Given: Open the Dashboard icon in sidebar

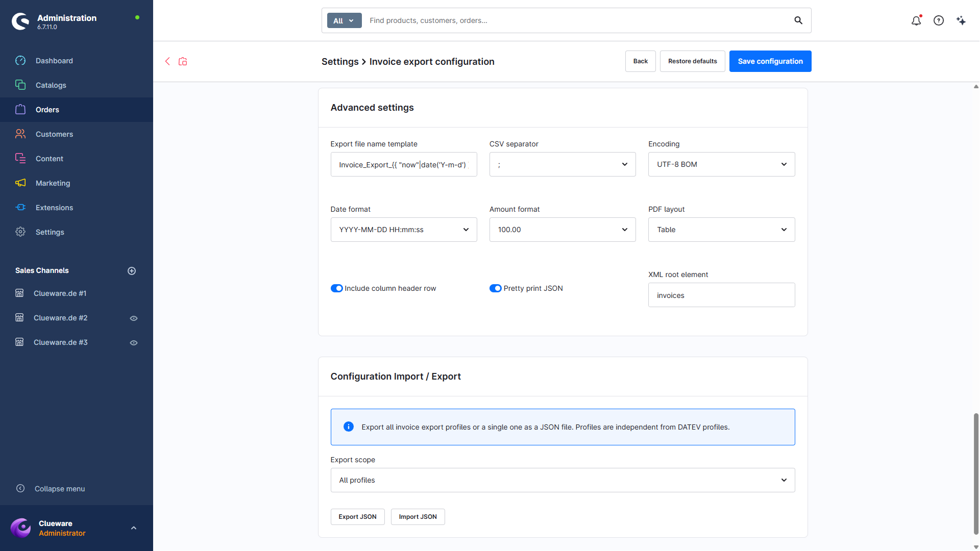Looking at the screenshot, I should point(20,61).
